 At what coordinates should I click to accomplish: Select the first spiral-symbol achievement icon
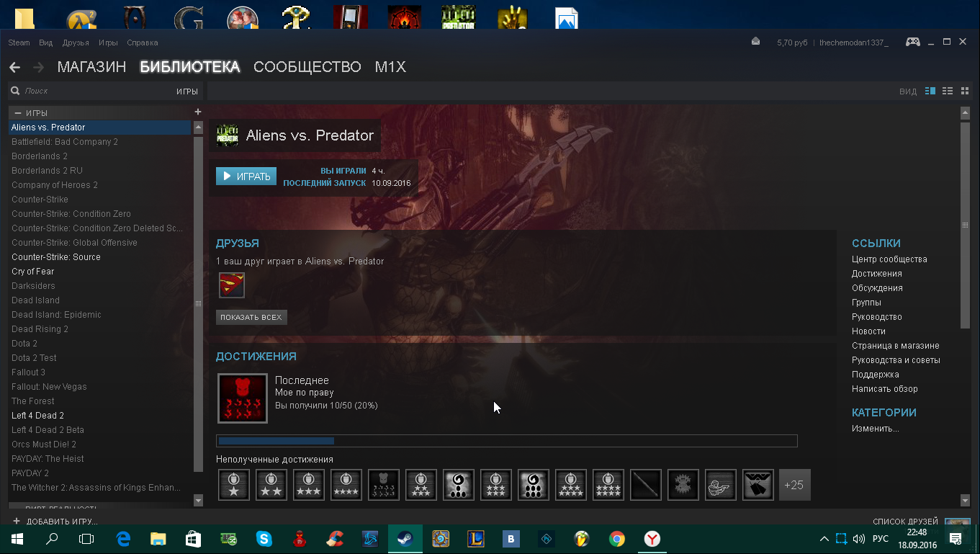[x=459, y=485]
